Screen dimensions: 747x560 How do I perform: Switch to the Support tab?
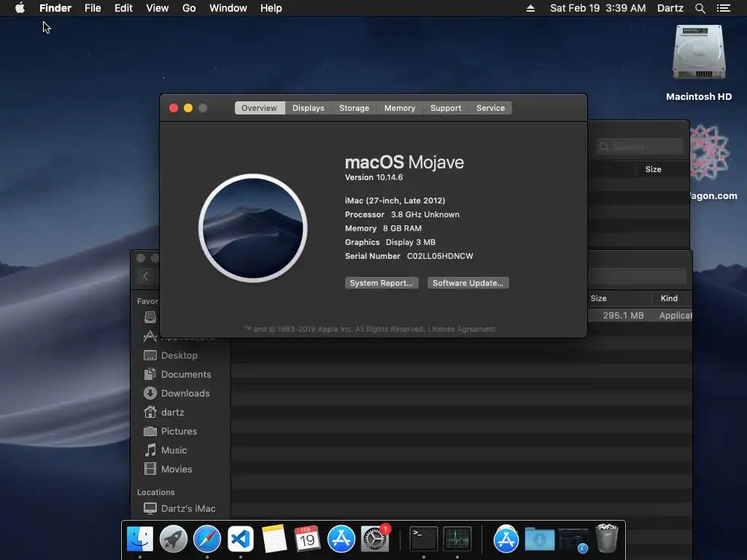tap(446, 108)
